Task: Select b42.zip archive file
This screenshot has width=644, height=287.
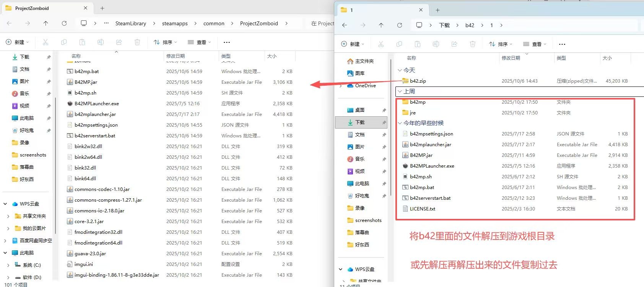Action: (418, 81)
